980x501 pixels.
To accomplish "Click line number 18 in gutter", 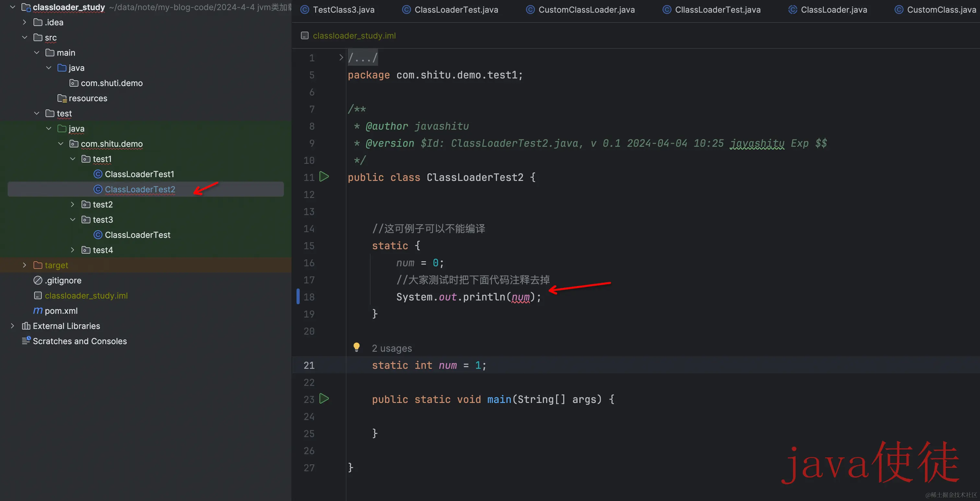I will point(309,297).
